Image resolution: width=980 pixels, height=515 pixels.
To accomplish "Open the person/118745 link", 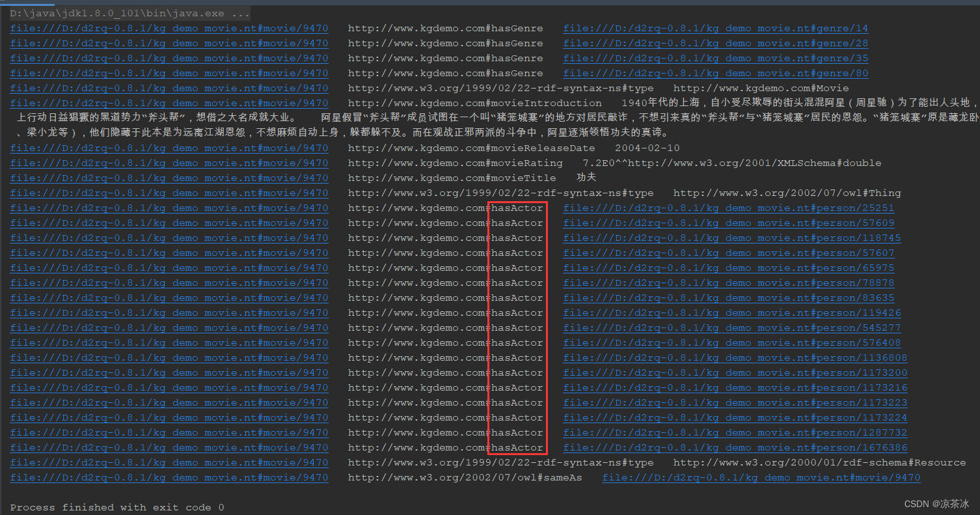I will (732, 238).
